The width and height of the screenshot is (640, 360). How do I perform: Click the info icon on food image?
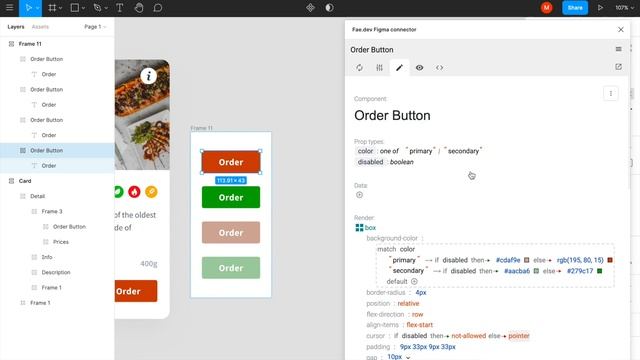(149, 76)
